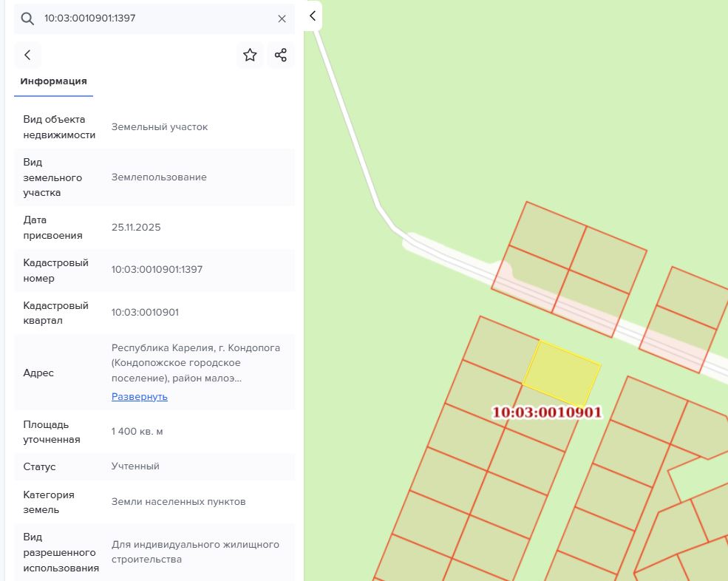This screenshot has height=581, width=728.
Task: Click the cadastral number value 10:03:0010901:1397
Action: (157, 269)
